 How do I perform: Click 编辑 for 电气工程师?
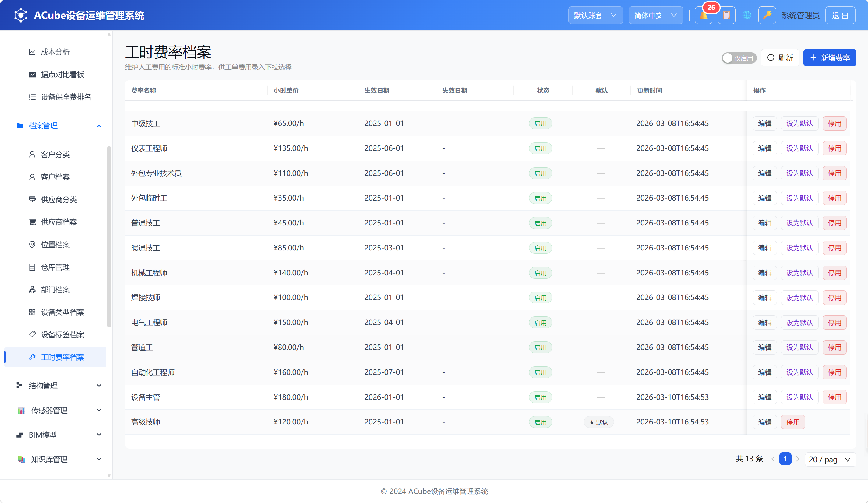click(x=765, y=323)
